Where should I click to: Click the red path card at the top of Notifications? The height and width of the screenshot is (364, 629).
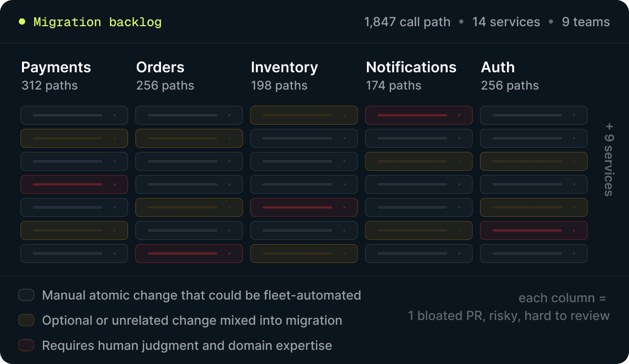tap(419, 115)
